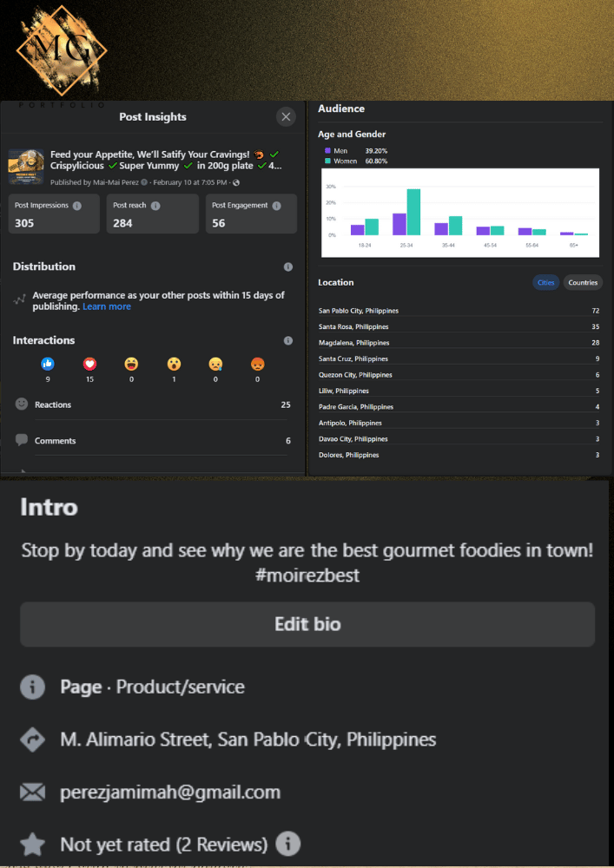Open the Learn more link
This screenshot has width=614, height=868.
click(107, 306)
